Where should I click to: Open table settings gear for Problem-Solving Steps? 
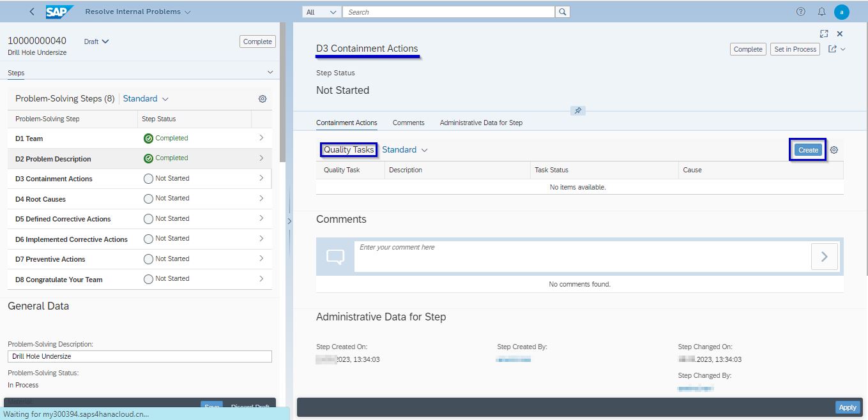263,98
